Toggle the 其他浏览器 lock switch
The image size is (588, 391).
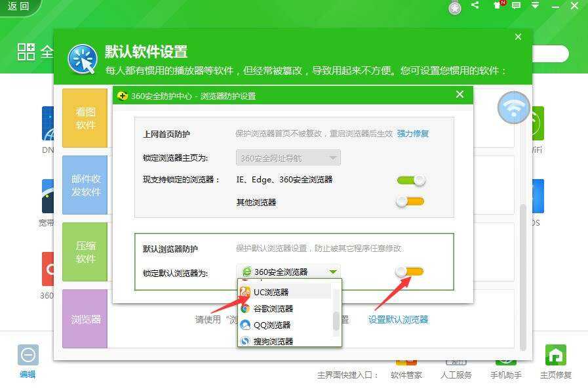[410, 201]
